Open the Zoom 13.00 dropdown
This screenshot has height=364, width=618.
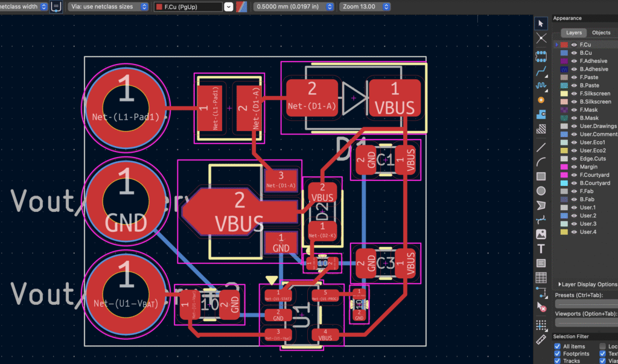coord(367,7)
